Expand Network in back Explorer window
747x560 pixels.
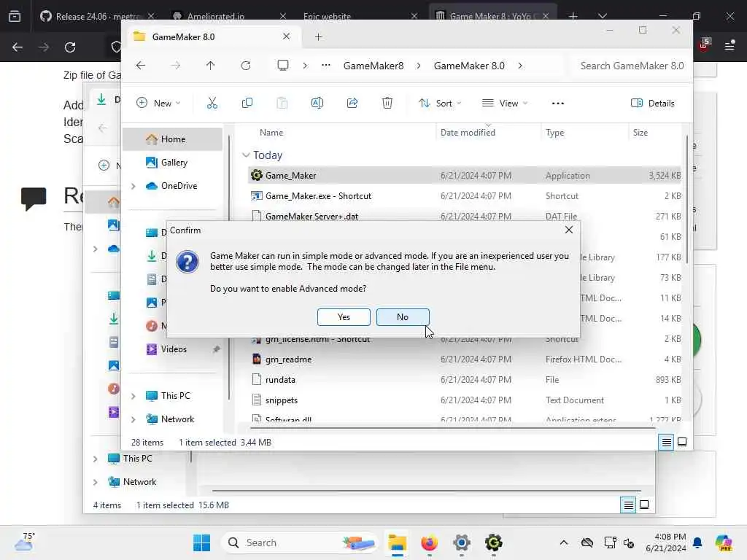pyautogui.click(x=96, y=483)
